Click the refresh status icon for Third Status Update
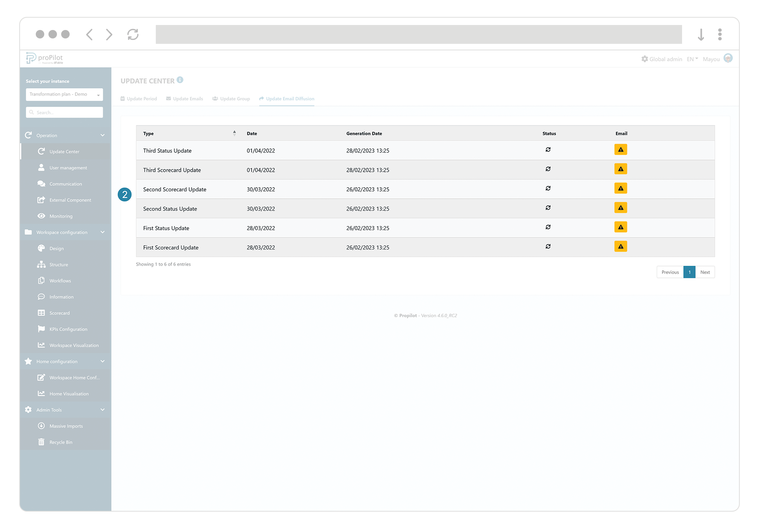 548,150
